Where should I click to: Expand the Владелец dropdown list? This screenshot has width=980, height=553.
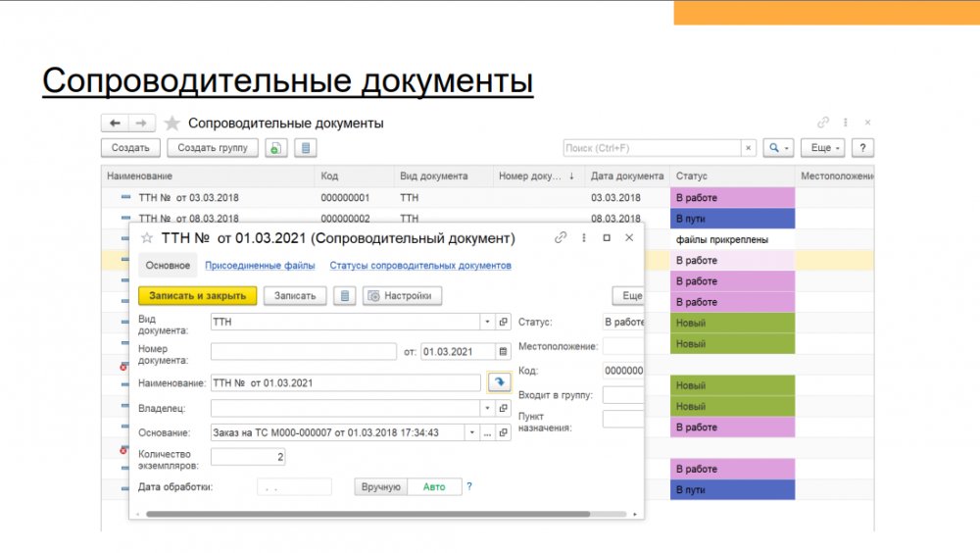pos(488,408)
